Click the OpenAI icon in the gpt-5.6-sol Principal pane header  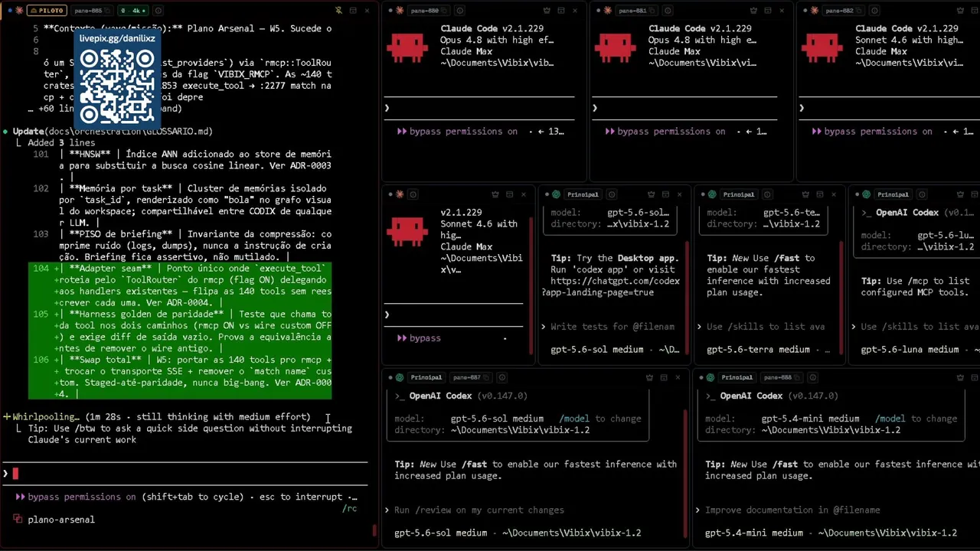[556, 194]
